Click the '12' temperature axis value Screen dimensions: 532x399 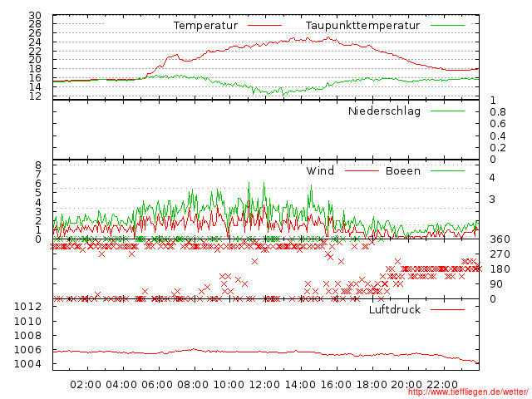[35, 96]
